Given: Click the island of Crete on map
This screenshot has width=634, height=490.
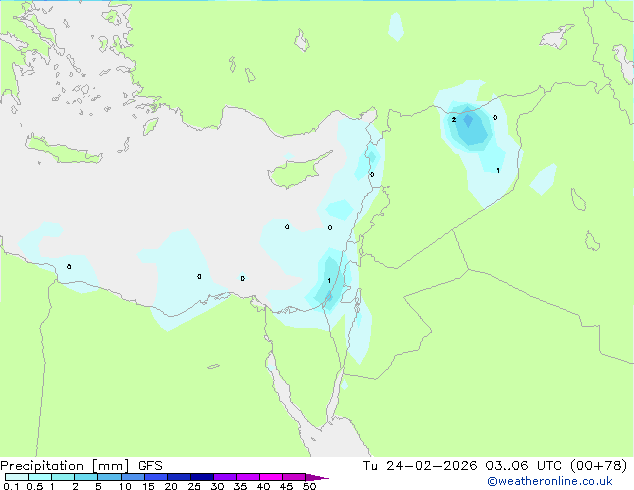Looking at the screenshot, I should [63, 149].
